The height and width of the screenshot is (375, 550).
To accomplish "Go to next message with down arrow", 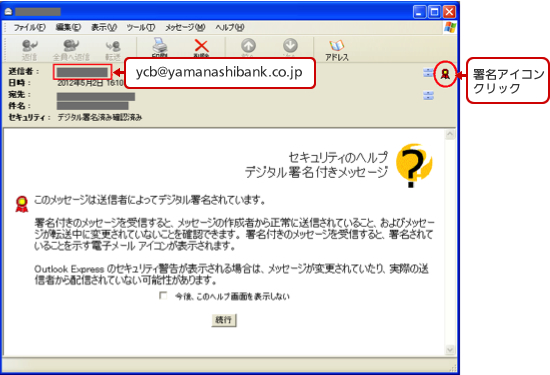I will [x=290, y=46].
